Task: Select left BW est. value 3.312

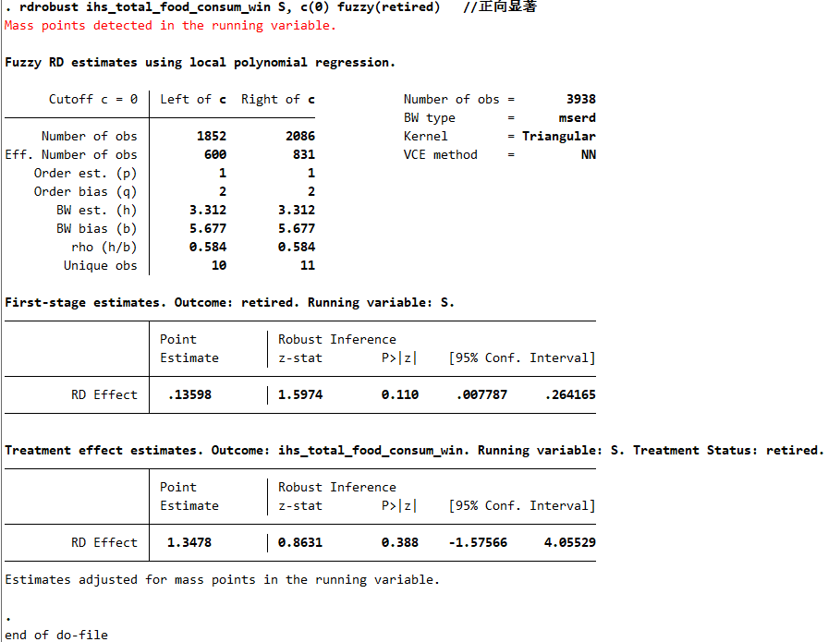Action: 208,211
